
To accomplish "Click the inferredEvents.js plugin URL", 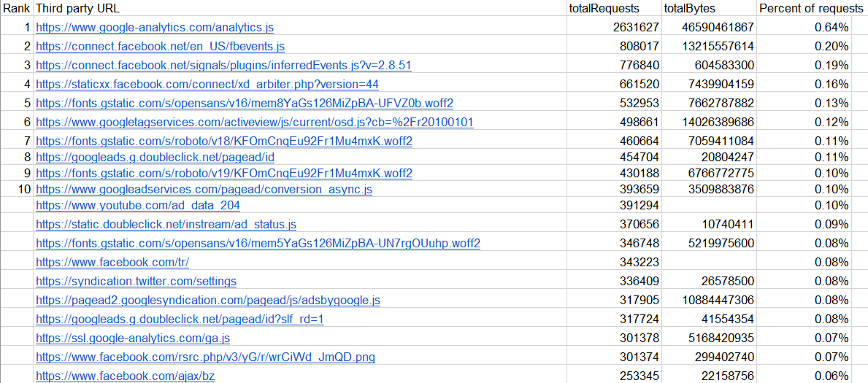I will [x=223, y=66].
